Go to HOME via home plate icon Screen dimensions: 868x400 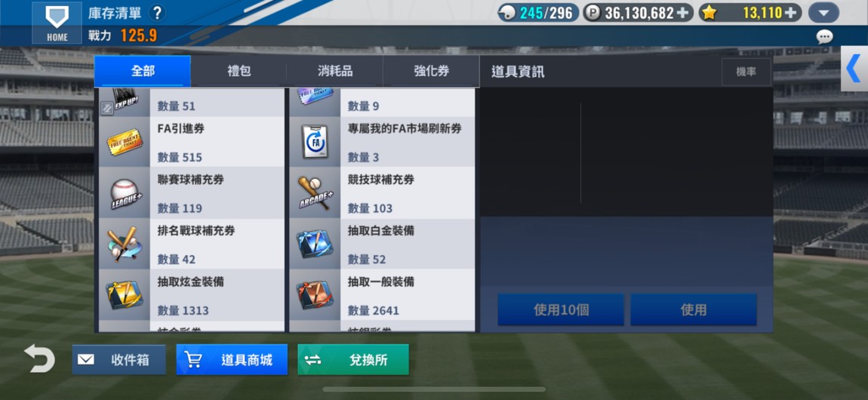pos(57,23)
